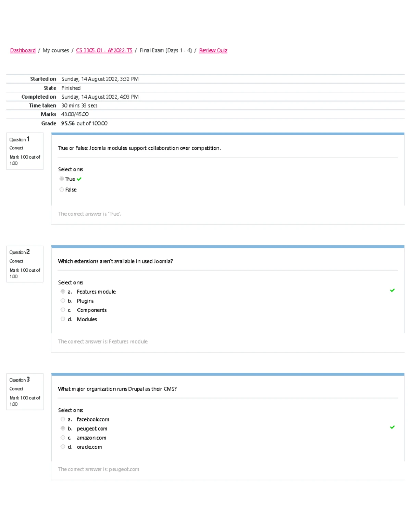The image size is (411, 532).
Task: Select the False option in Question 1
Action: (62, 189)
